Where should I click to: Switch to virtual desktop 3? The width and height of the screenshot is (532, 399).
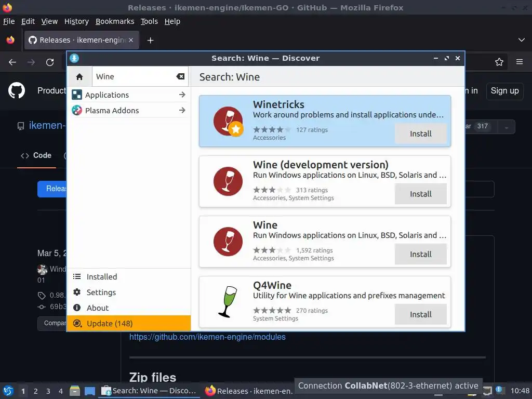click(48, 391)
